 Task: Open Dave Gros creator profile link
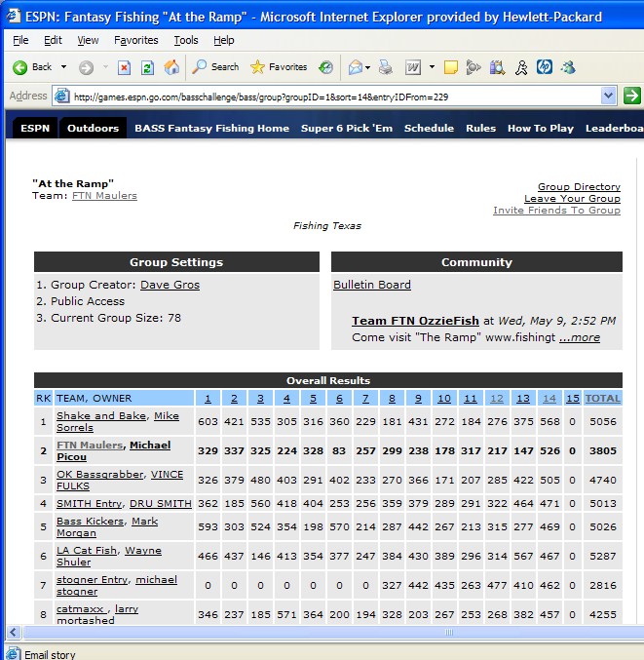point(170,285)
